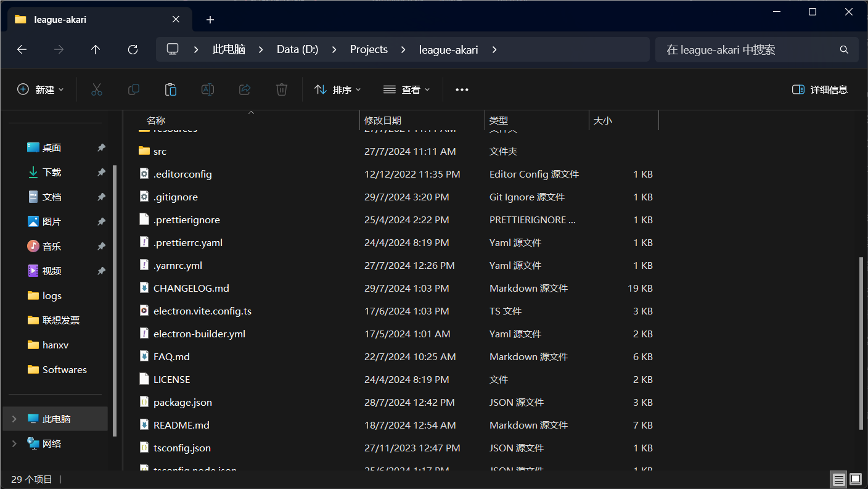This screenshot has width=868, height=489.
Task: Open the 新建 dropdown menu
Action: [x=41, y=89]
